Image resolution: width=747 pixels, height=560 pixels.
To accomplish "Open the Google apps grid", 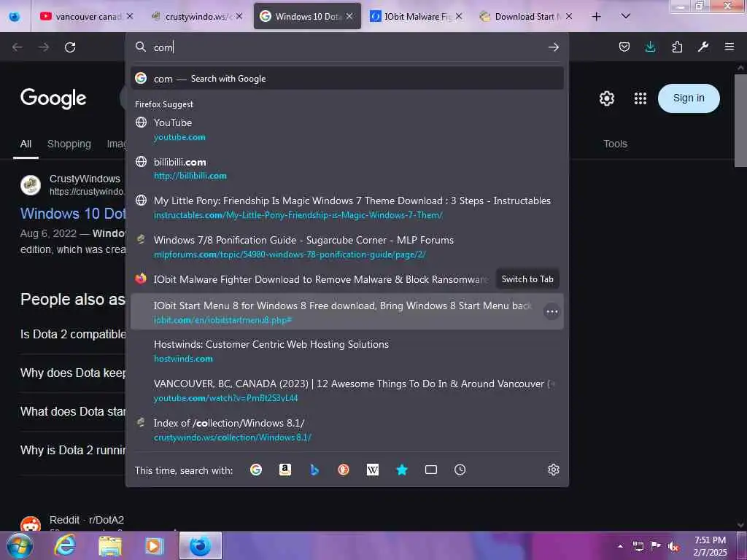I will [640, 98].
